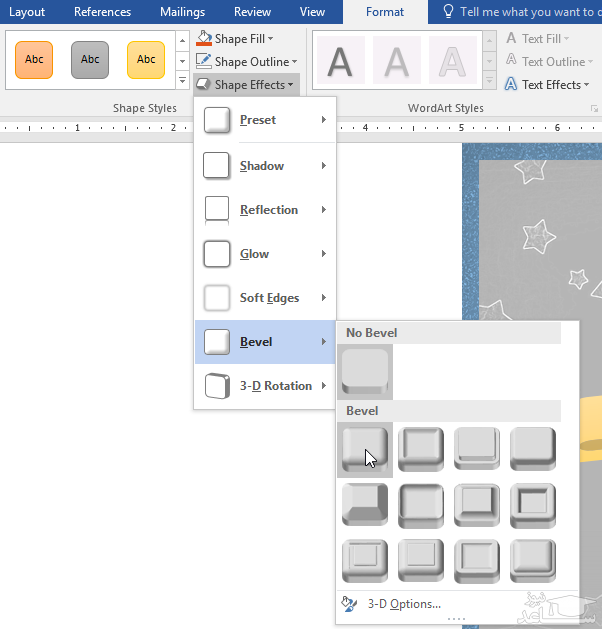Screen dimensions: 602x629
Task: Click the Text Effects glowing A icon
Action: click(511, 85)
